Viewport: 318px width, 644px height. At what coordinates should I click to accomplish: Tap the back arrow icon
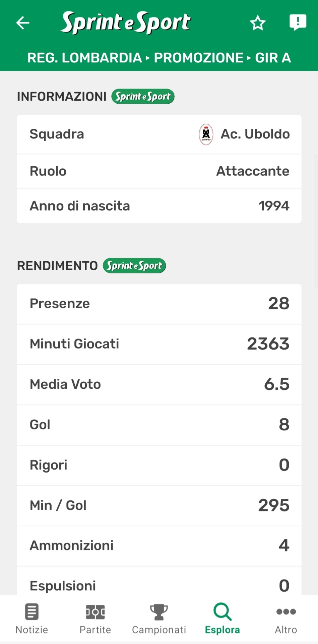point(23,23)
